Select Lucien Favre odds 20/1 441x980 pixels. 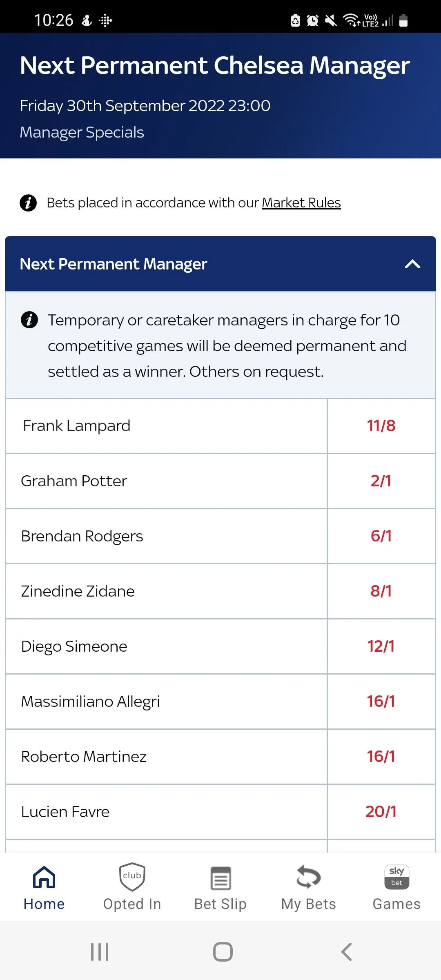pos(381,812)
